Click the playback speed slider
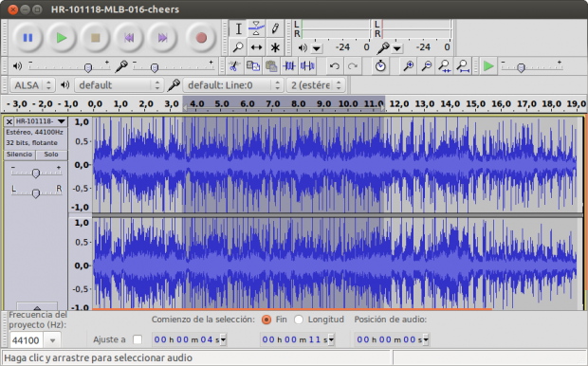This screenshot has height=366, width=588. pos(532,66)
